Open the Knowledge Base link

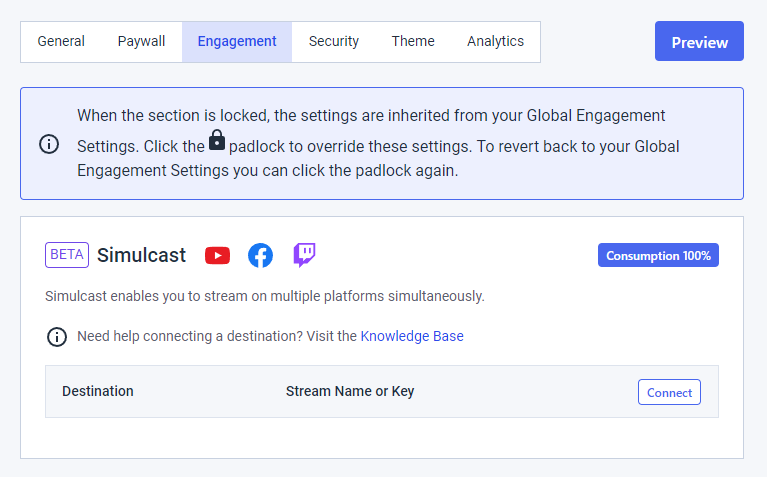click(x=412, y=337)
